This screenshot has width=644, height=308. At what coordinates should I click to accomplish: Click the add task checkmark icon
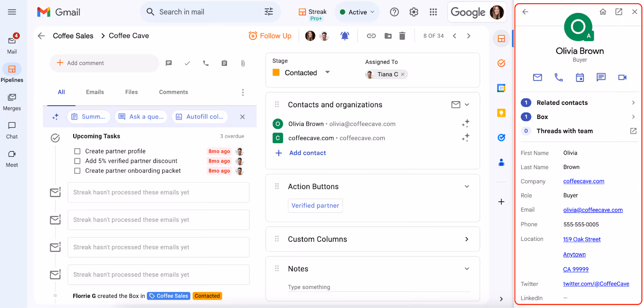187,63
